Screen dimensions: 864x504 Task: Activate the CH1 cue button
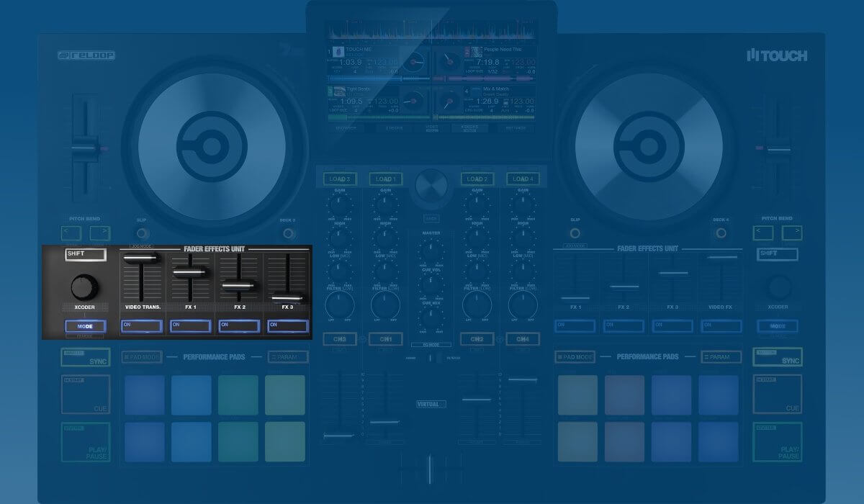385,339
